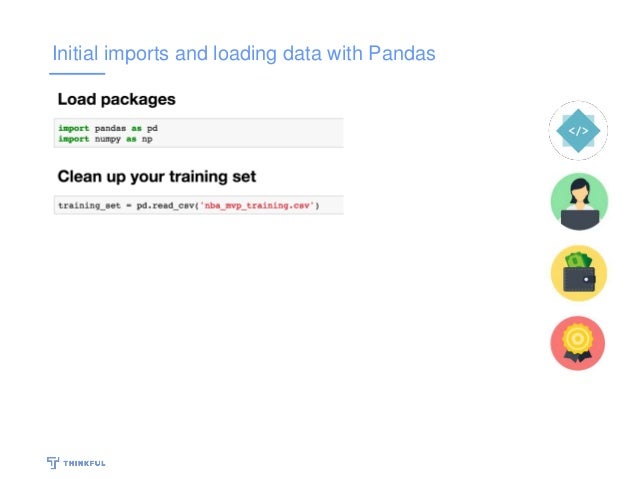Click inside the read_csv code cell
638x479 pixels.
click(x=199, y=205)
